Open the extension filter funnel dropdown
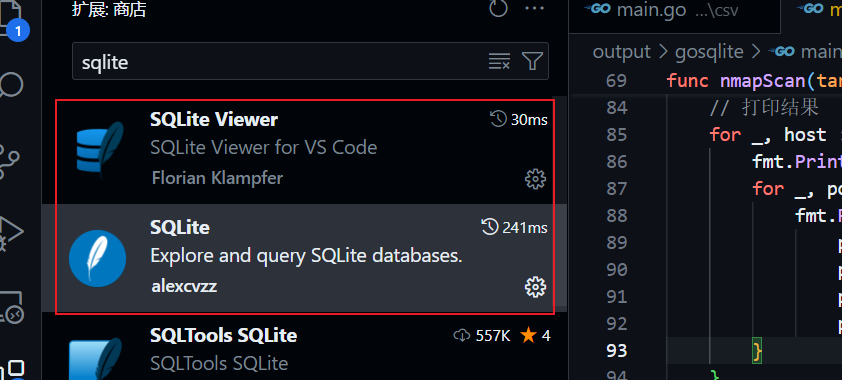This screenshot has height=380, width=842. pyautogui.click(x=532, y=62)
